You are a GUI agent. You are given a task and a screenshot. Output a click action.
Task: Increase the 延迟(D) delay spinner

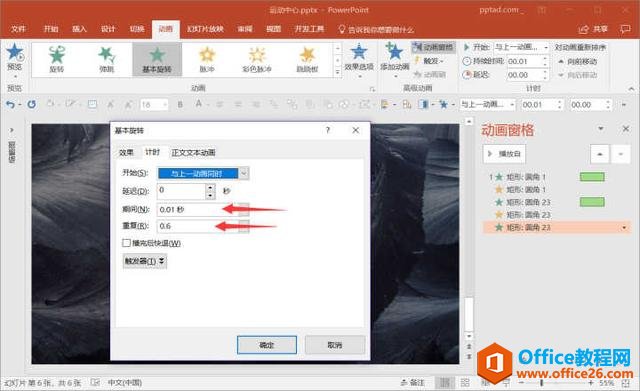coord(210,187)
